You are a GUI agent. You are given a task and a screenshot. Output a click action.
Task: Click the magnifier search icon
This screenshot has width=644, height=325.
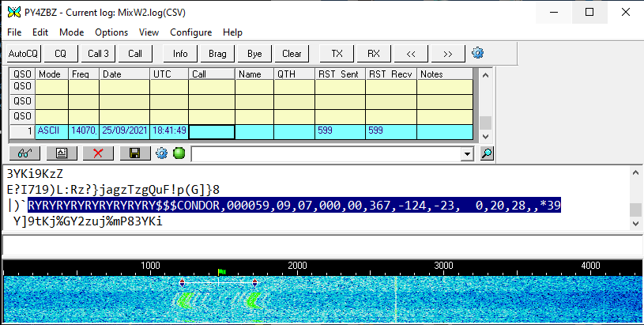[488, 153]
